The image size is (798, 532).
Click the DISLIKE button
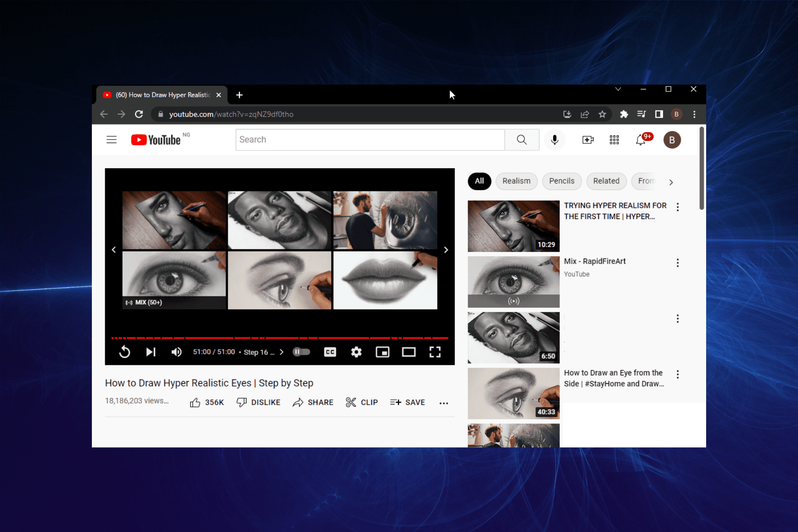point(258,402)
